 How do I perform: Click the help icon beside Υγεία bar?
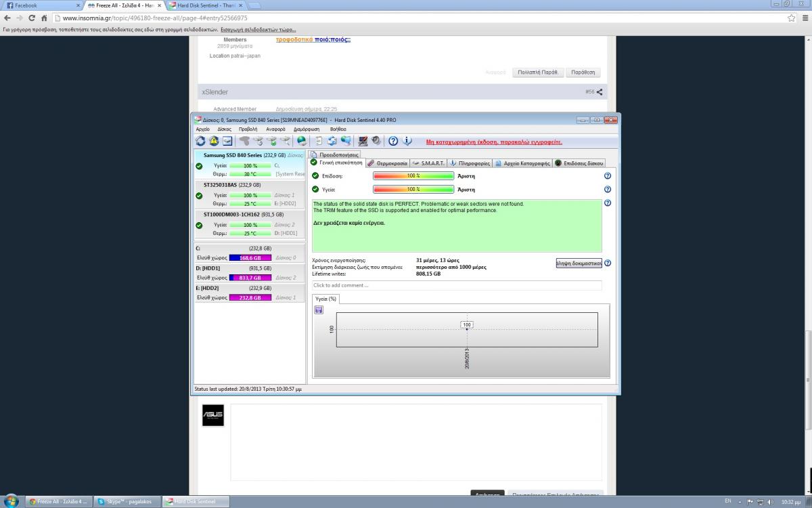pyautogui.click(x=607, y=189)
